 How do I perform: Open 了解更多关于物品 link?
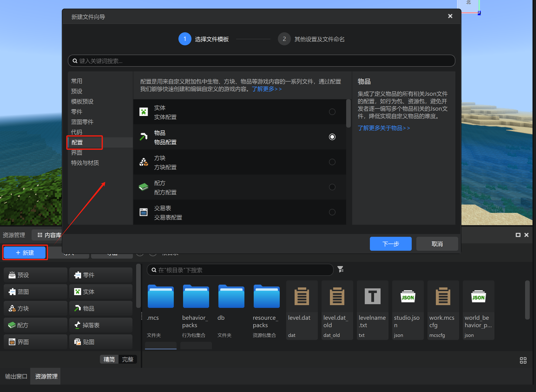tap(384, 128)
